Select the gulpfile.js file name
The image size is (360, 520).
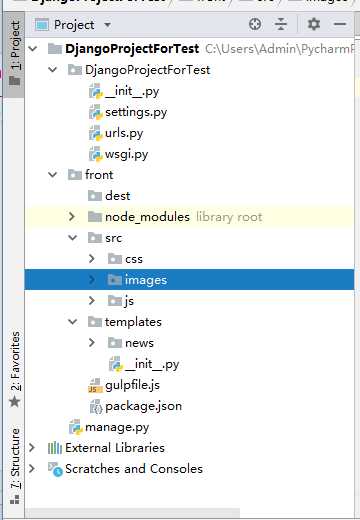point(132,385)
